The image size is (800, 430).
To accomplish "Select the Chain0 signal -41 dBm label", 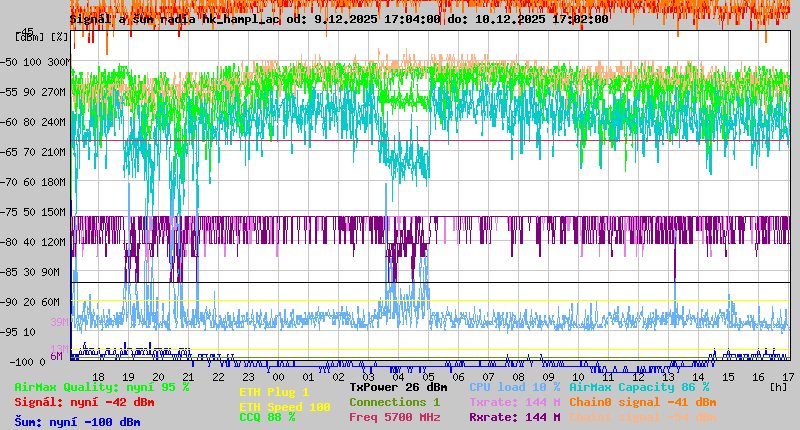I will tap(642, 402).
